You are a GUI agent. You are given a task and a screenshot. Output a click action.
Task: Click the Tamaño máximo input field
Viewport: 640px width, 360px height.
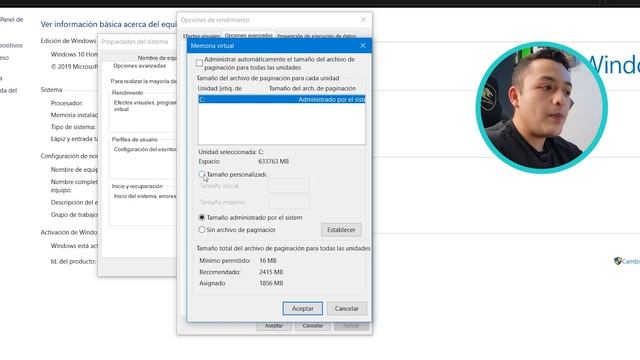[289, 202]
